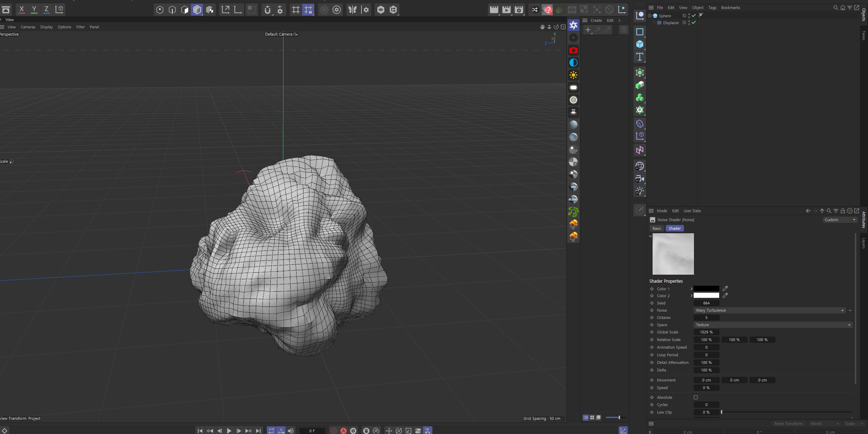Image resolution: width=868 pixels, height=434 pixels.
Task: Select Edges mode in the top toolbar
Action: (172, 10)
